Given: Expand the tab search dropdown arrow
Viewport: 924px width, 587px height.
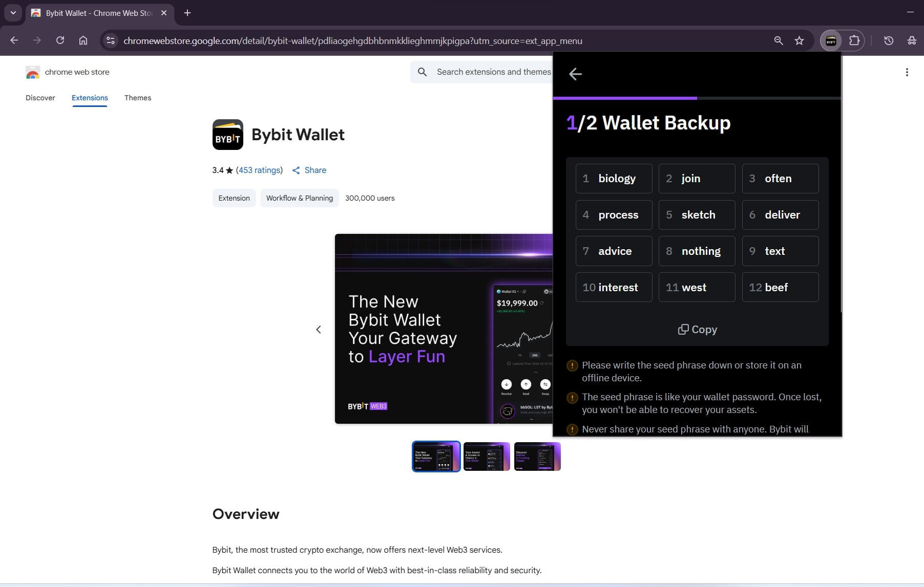Looking at the screenshot, I should point(13,13).
